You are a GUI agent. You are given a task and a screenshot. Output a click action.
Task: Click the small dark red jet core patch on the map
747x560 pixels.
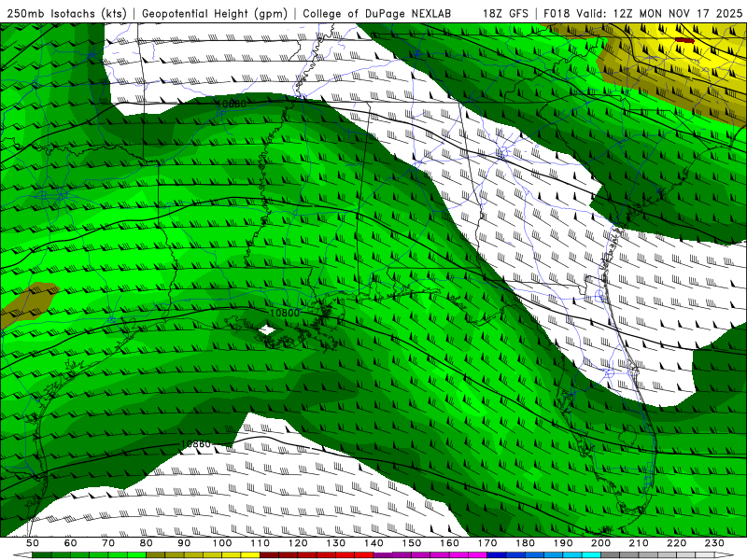[684, 40]
